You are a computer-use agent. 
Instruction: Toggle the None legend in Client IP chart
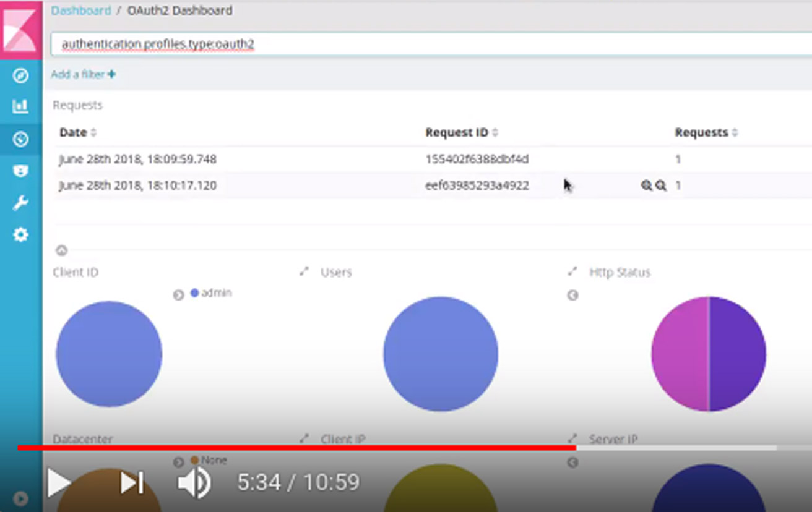tap(214, 460)
